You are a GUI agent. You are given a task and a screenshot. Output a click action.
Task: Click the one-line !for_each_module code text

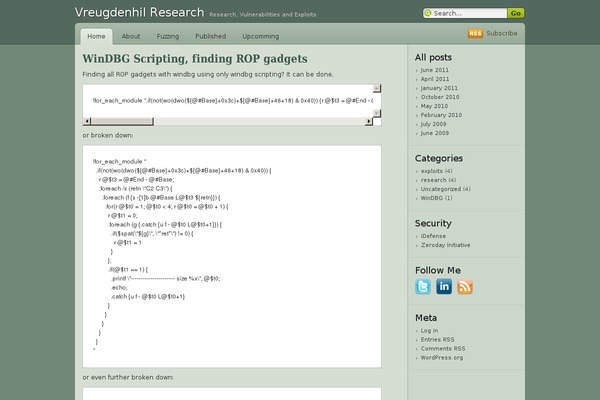(x=233, y=101)
